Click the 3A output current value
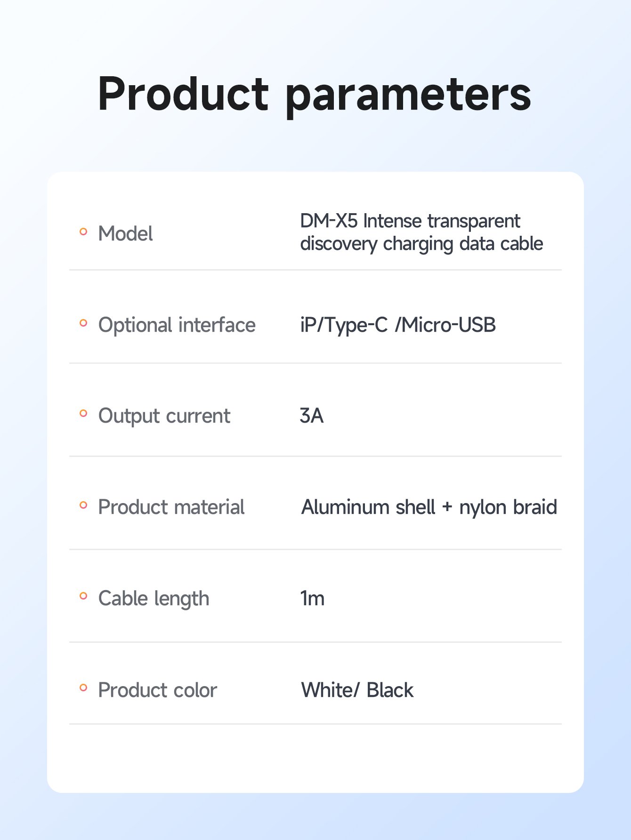631x840 pixels. 312,416
